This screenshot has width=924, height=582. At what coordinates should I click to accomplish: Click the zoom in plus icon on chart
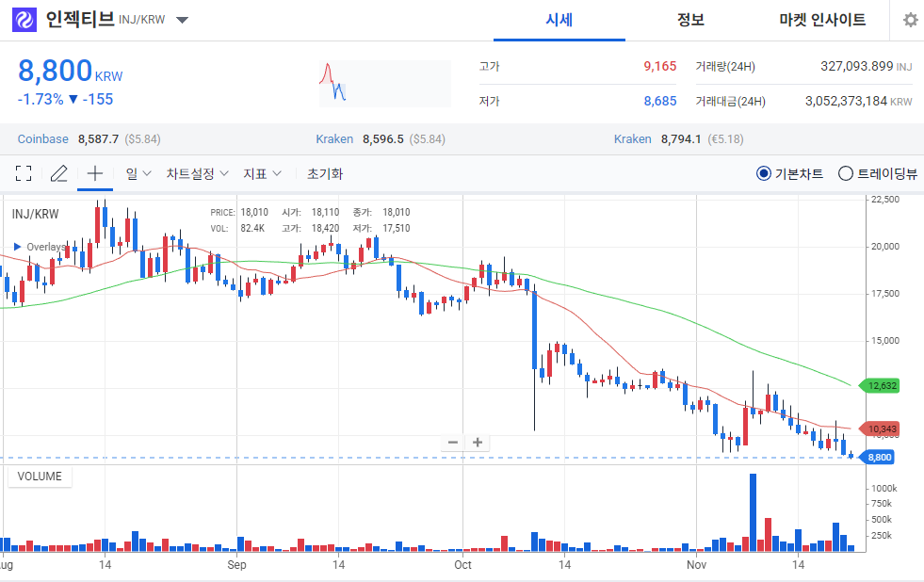pyautogui.click(x=478, y=443)
